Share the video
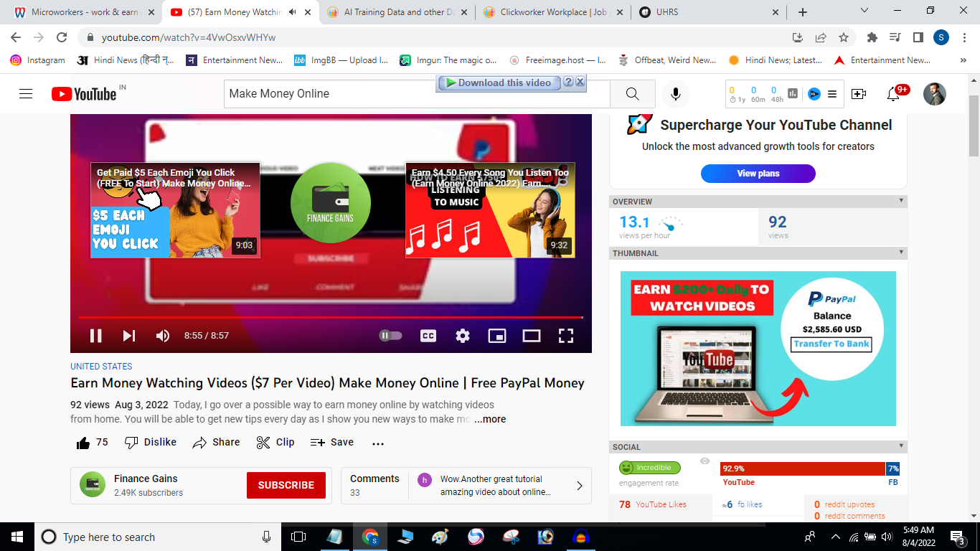This screenshot has height=551, width=980. (x=216, y=443)
